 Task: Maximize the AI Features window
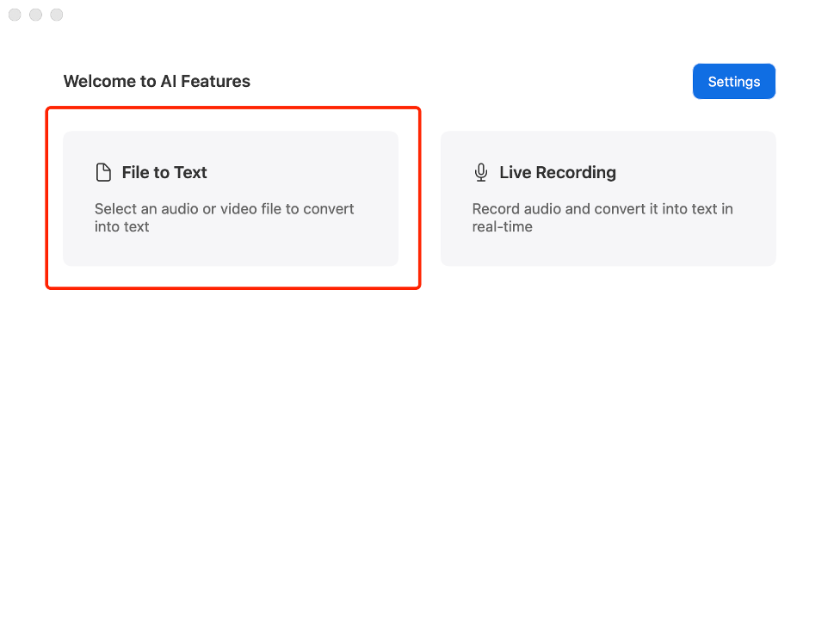click(x=56, y=15)
